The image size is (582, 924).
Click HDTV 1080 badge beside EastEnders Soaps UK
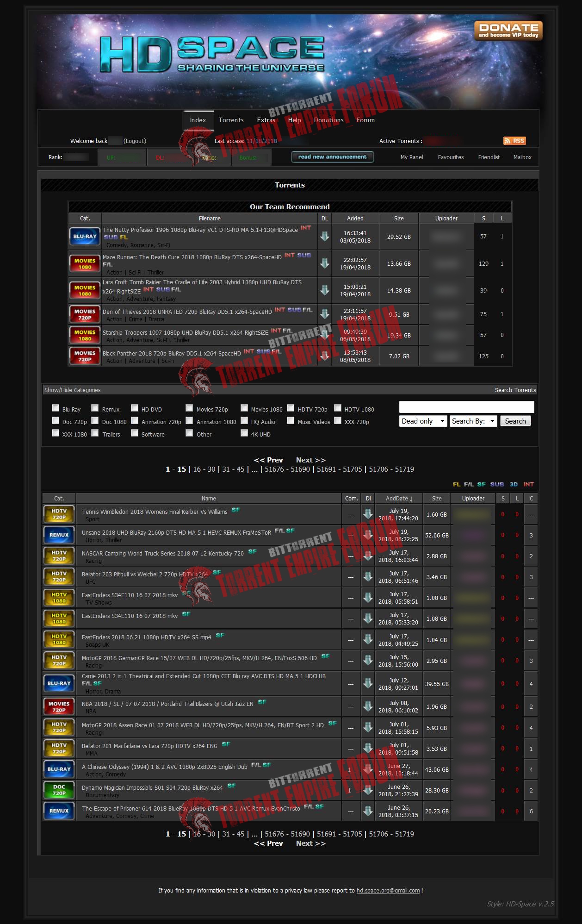point(59,639)
